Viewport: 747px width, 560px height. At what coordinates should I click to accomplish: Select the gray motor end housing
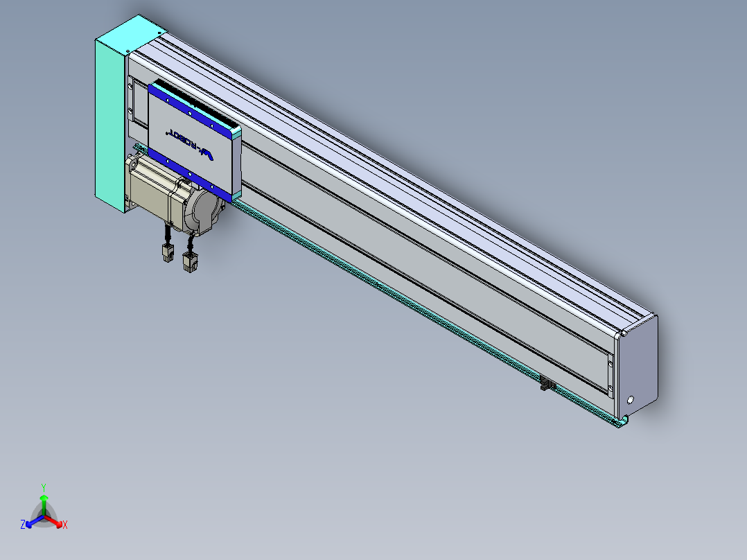pos(204,212)
